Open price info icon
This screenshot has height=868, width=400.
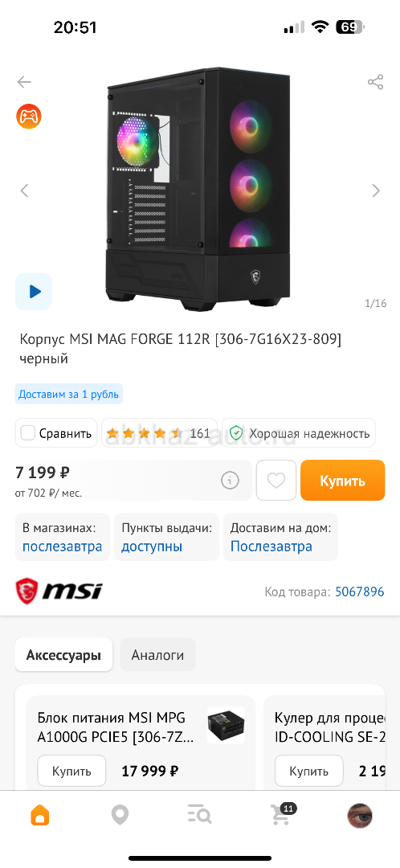[x=231, y=481]
